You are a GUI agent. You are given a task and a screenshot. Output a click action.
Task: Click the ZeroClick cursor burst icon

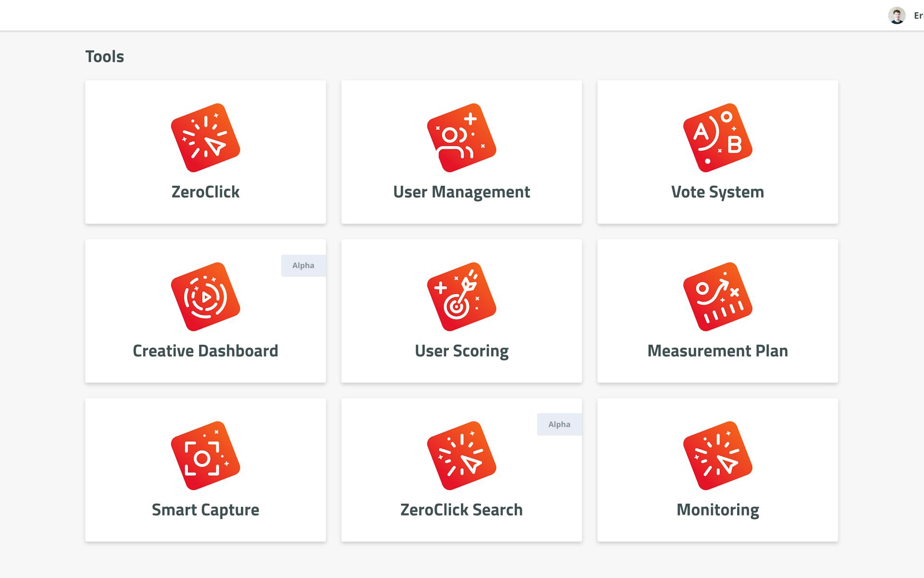click(x=205, y=138)
